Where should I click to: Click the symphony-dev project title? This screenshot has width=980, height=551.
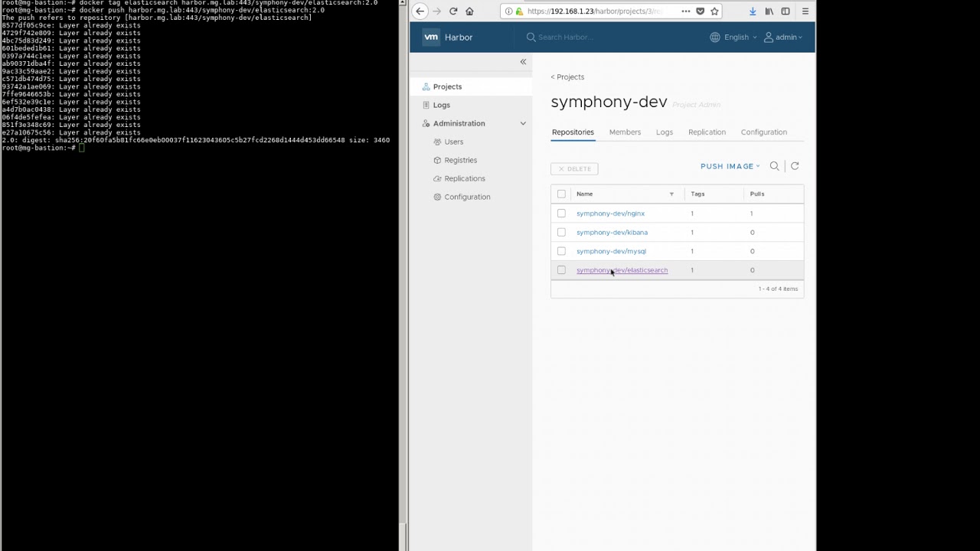[609, 103]
